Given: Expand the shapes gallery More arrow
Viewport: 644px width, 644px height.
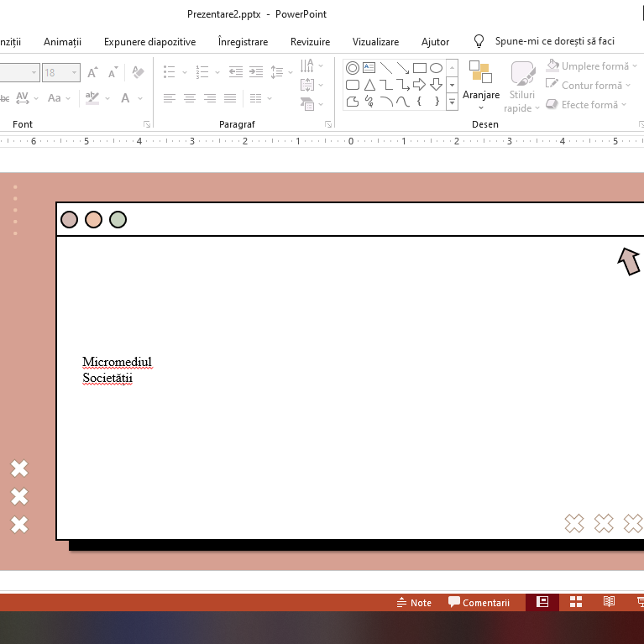Looking at the screenshot, I should [452, 102].
